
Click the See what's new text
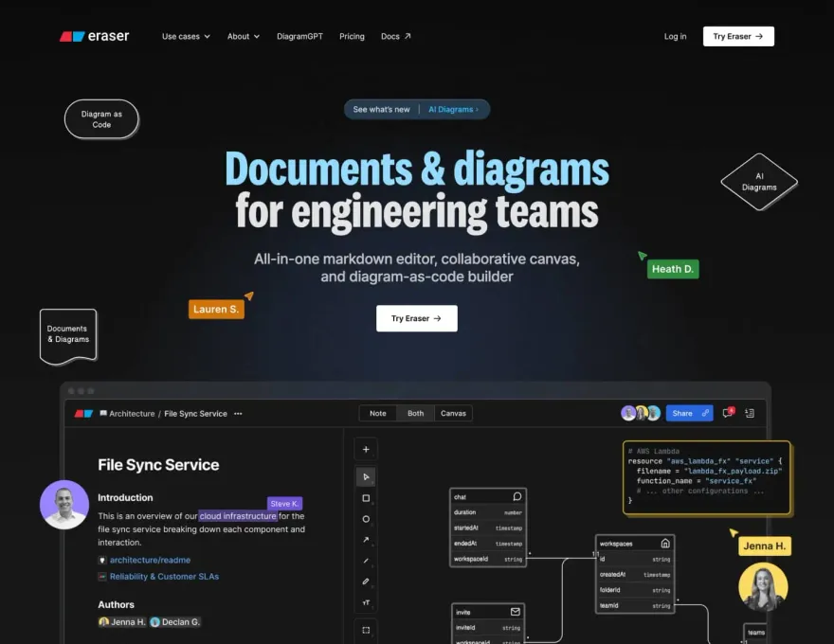381,109
